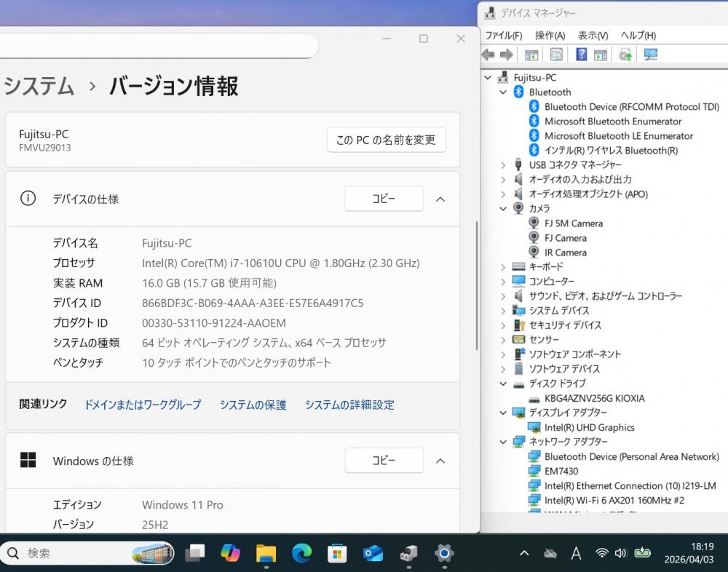Image resolution: width=728 pixels, height=572 pixels.
Task: Open Microsoft Store from the taskbar
Action: (337, 554)
